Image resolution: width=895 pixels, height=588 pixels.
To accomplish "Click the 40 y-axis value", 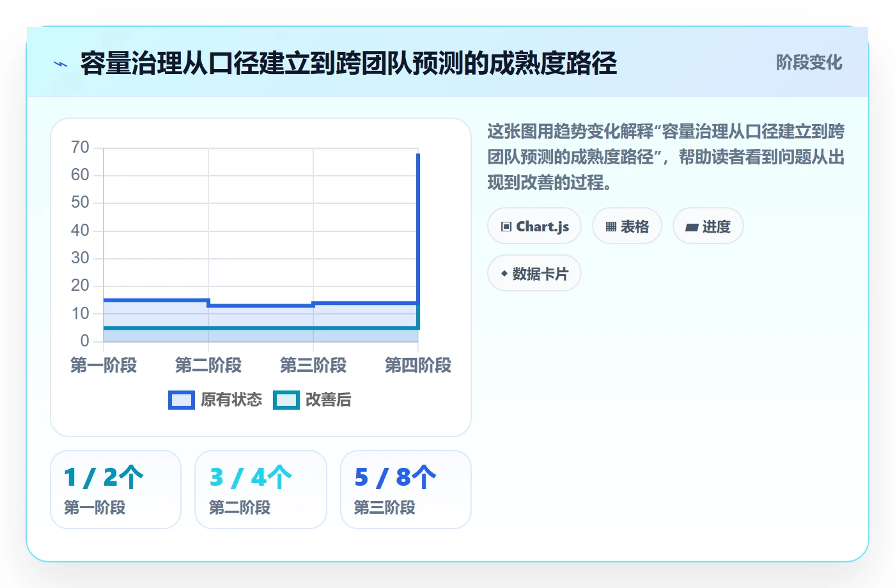I will [x=80, y=231].
